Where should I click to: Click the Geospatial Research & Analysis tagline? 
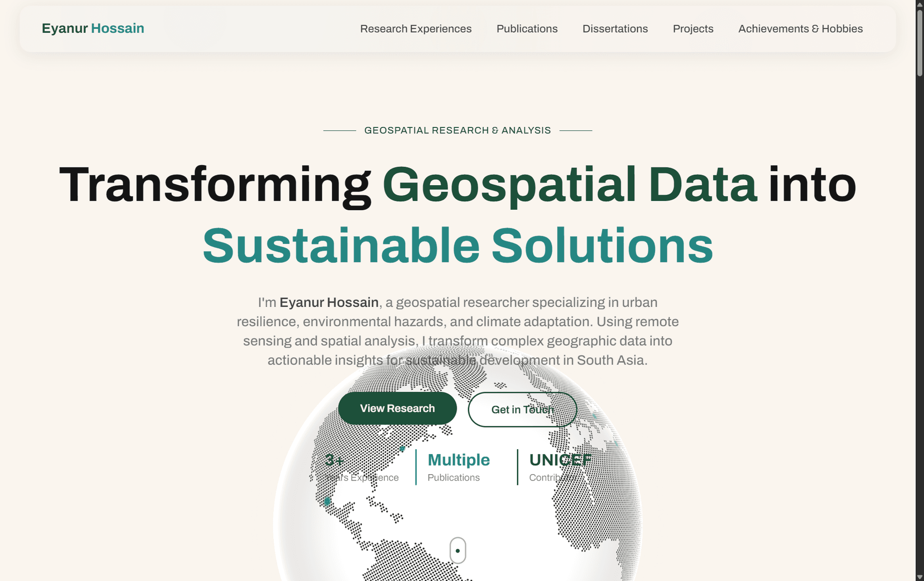tap(457, 130)
